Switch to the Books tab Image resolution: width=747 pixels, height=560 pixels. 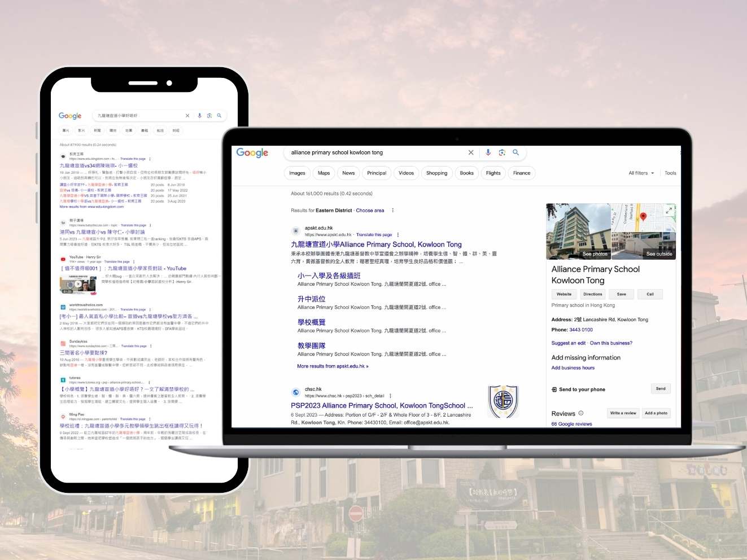pos(466,173)
